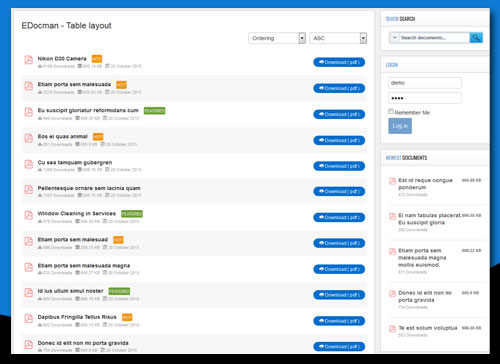Click PDF icon beside Nikon D30 Camera

29,60
